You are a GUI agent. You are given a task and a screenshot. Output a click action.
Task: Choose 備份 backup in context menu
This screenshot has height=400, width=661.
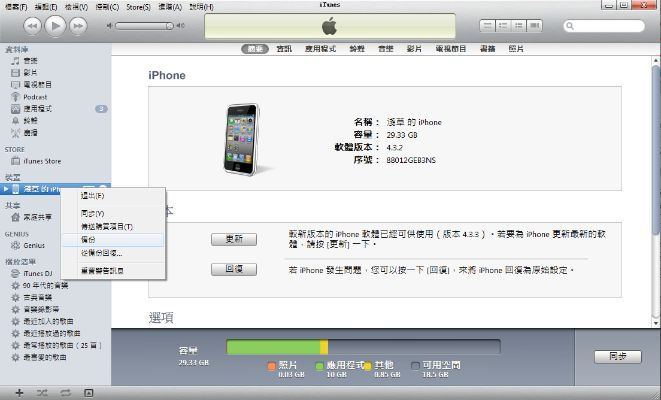click(113, 240)
